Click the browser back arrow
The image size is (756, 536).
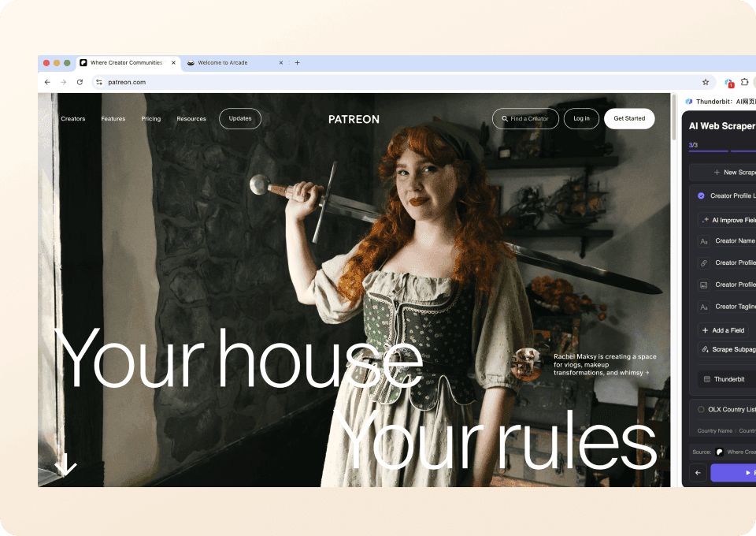[x=47, y=82]
